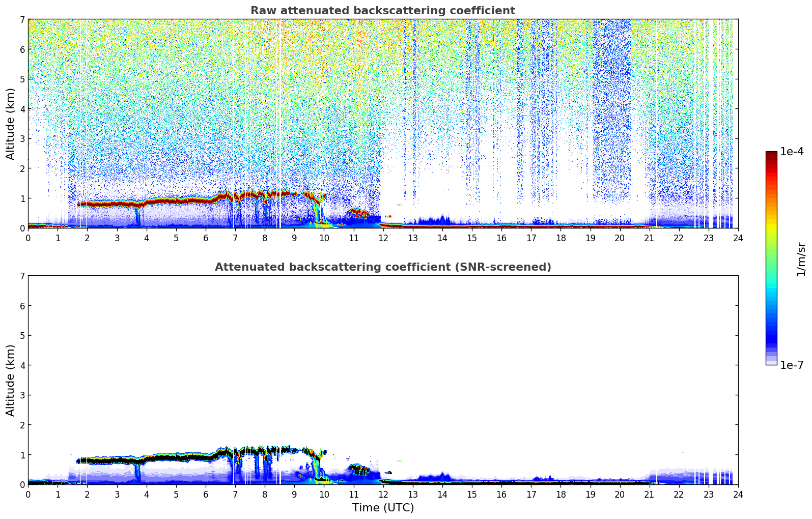Click the "1e-7" colorbar minimum label
Screen dimensions: 812x519
[792, 365]
